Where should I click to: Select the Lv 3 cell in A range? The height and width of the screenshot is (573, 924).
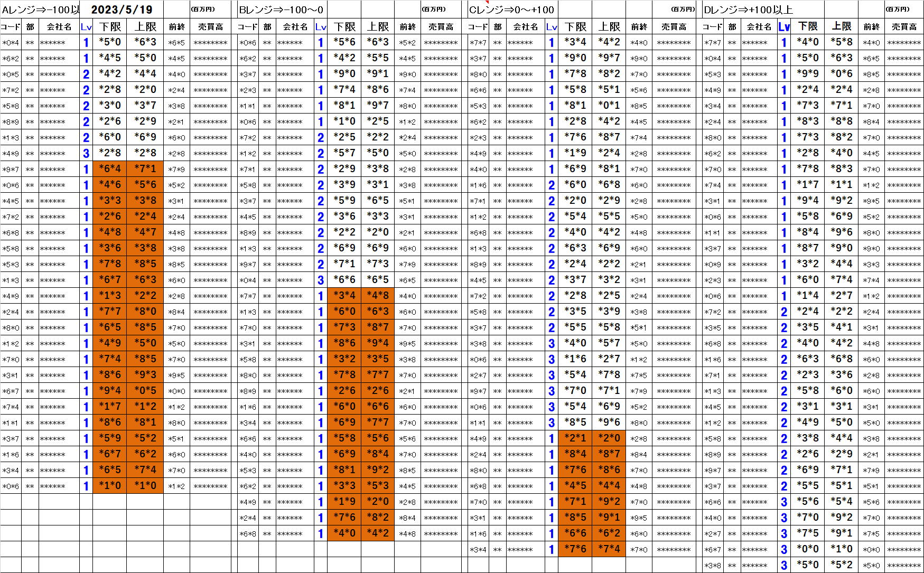[x=86, y=154]
